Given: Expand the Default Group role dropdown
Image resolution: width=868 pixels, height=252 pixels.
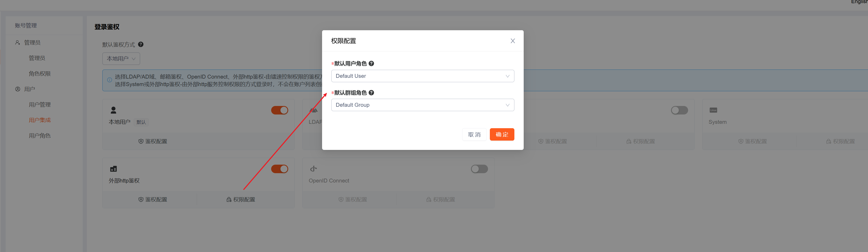Looking at the screenshot, I should [x=423, y=105].
